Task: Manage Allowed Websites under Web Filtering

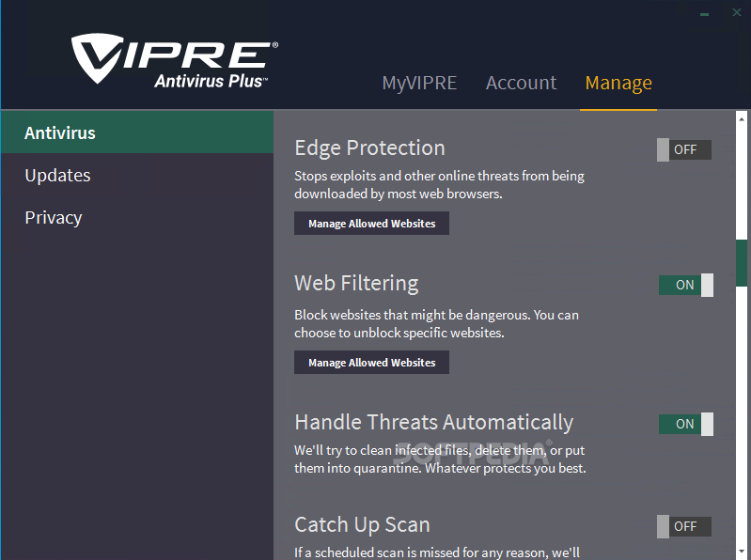Action: pyautogui.click(x=371, y=363)
